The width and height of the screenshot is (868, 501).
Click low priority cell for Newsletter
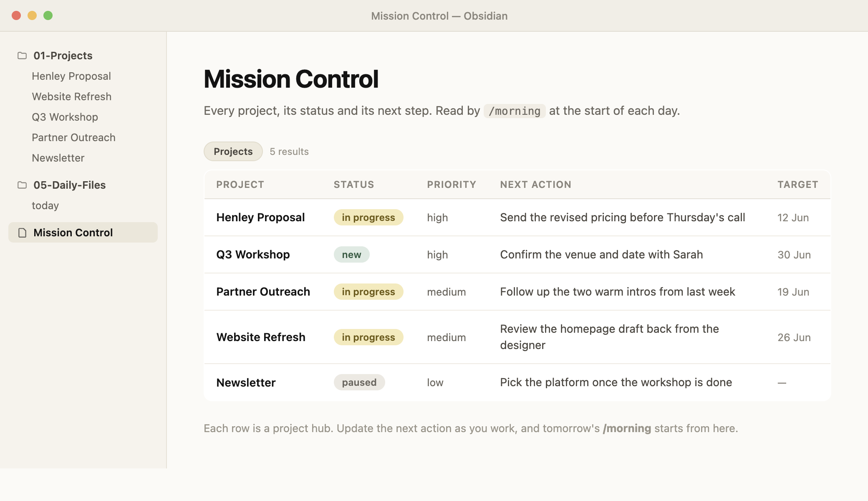tap(435, 382)
